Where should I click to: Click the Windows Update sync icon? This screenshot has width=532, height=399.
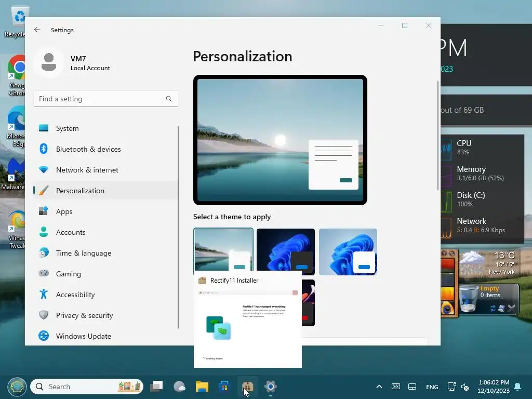pyautogui.click(x=44, y=336)
